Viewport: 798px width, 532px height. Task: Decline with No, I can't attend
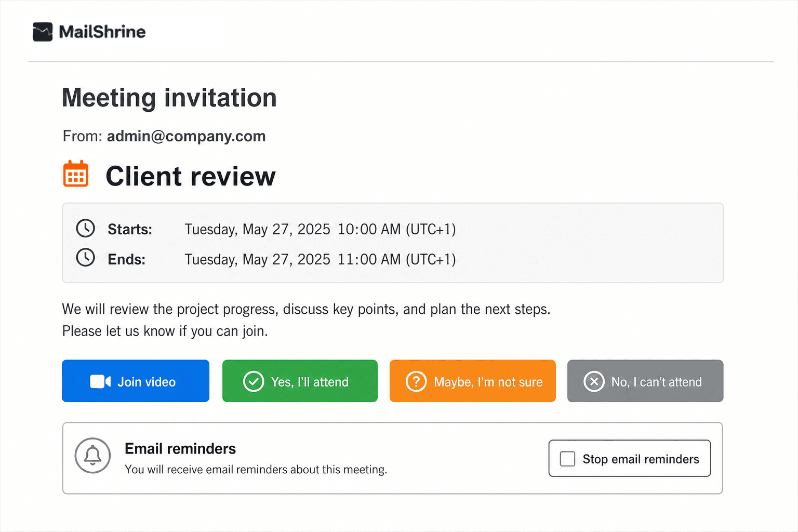(x=645, y=381)
